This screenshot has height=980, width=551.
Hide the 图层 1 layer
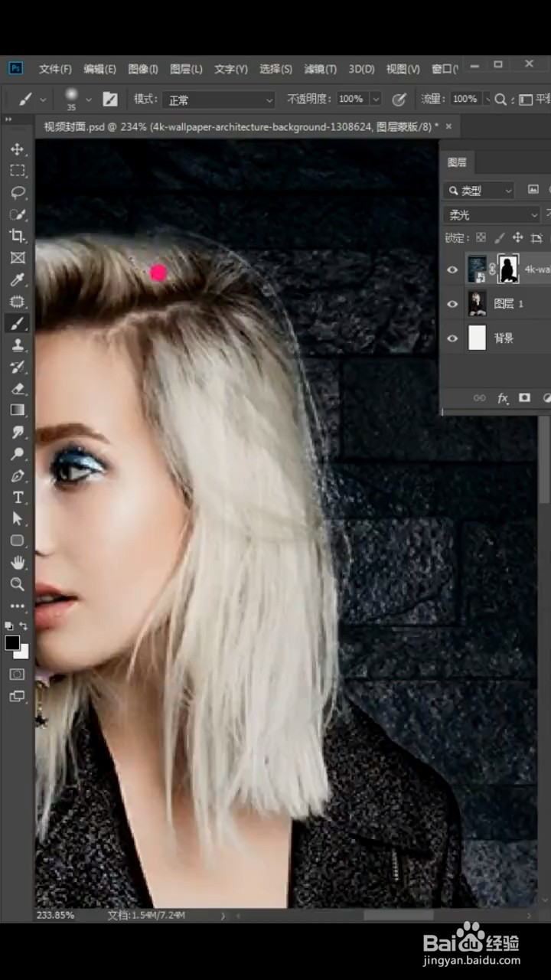pyautogui.click(x=452, y=304)
